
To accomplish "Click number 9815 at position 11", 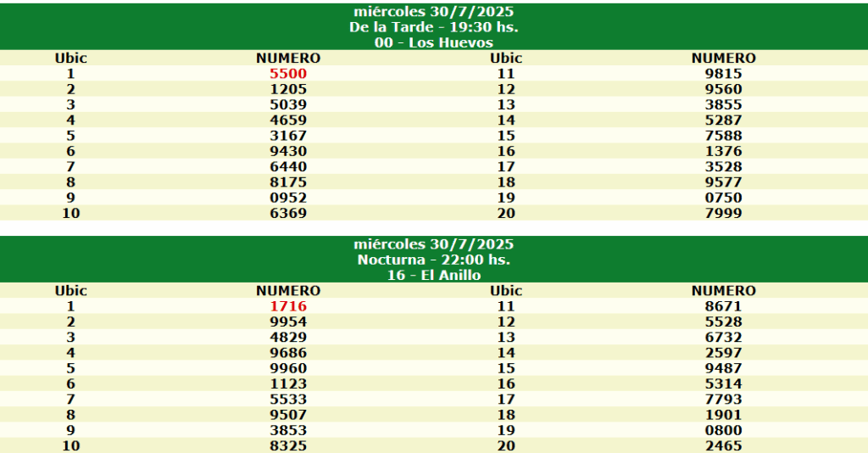I will click(x=724, y=74).
